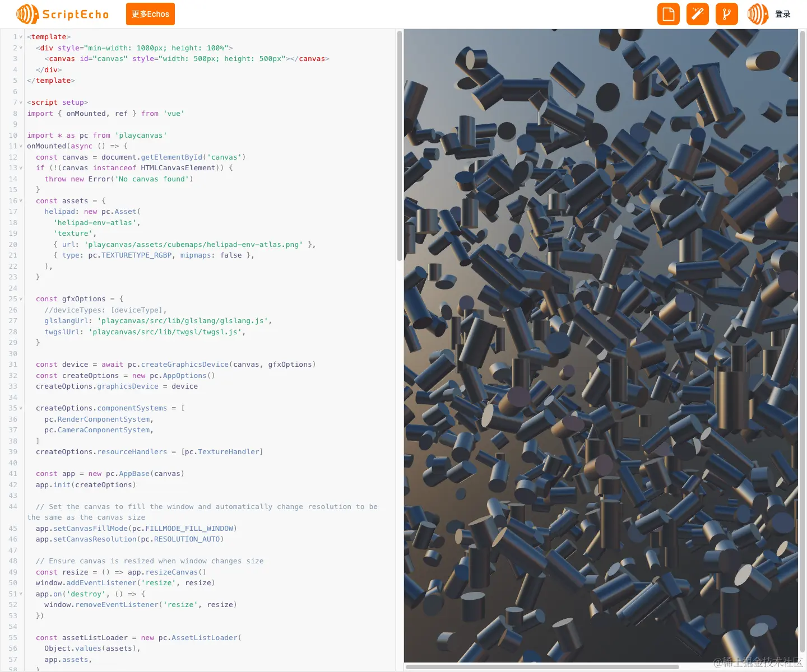Click the CameraComponentSystem entry on line 37
Screen dimensions: 807x672
click(104, 430)
